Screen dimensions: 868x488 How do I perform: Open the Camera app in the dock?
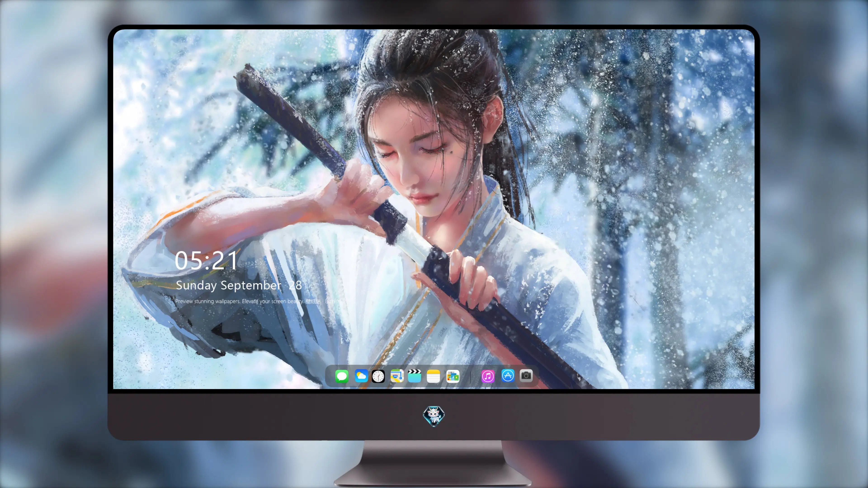coord(526,375)
